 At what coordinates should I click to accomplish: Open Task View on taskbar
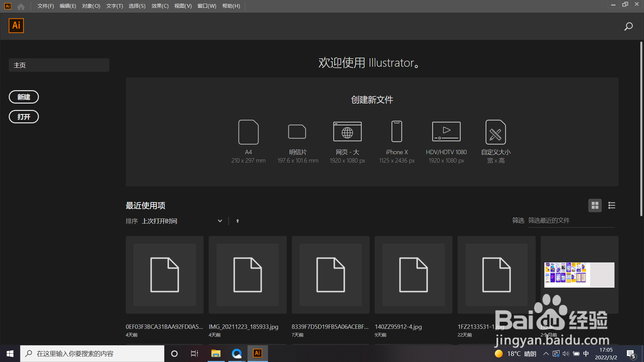195,354
